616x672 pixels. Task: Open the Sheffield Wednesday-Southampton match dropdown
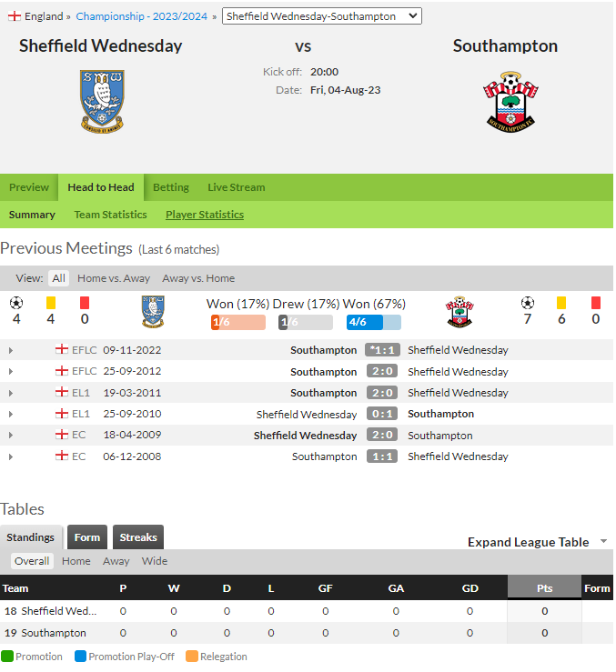pos(322,16)
